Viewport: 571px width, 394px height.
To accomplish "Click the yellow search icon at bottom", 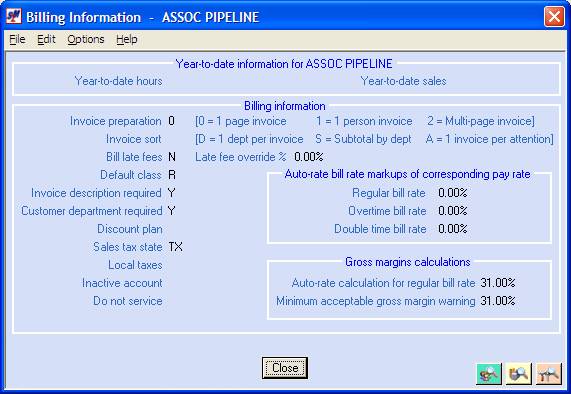I will click(x=519, y=374).
